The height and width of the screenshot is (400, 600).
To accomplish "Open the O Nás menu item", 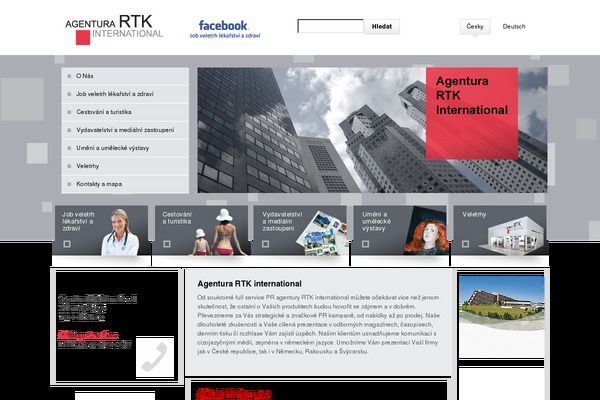I will pyautogui.click(x=125, y=76).
